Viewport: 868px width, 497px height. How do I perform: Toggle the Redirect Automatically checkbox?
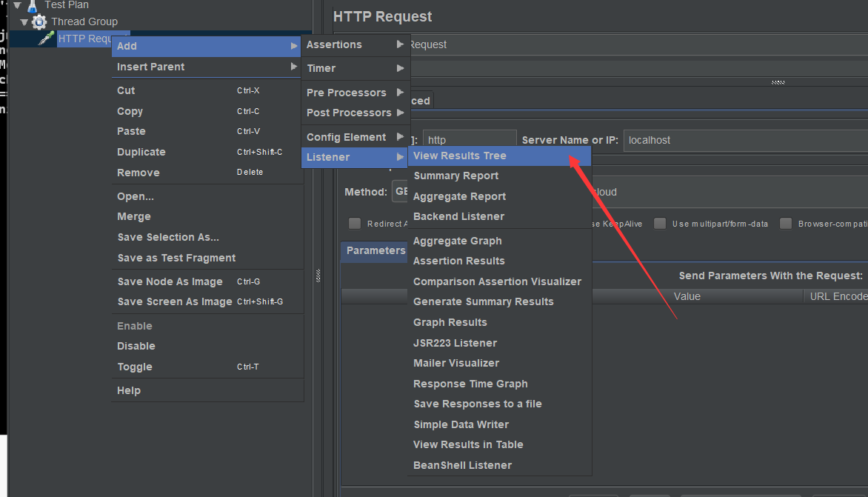point(355,224)
